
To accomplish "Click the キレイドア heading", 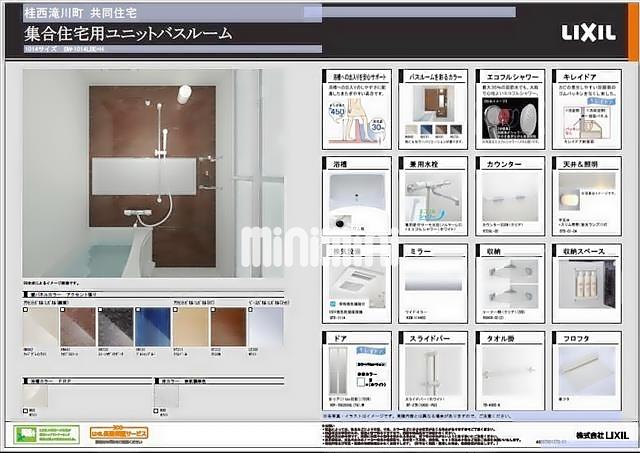I will [x=580, y=77].
